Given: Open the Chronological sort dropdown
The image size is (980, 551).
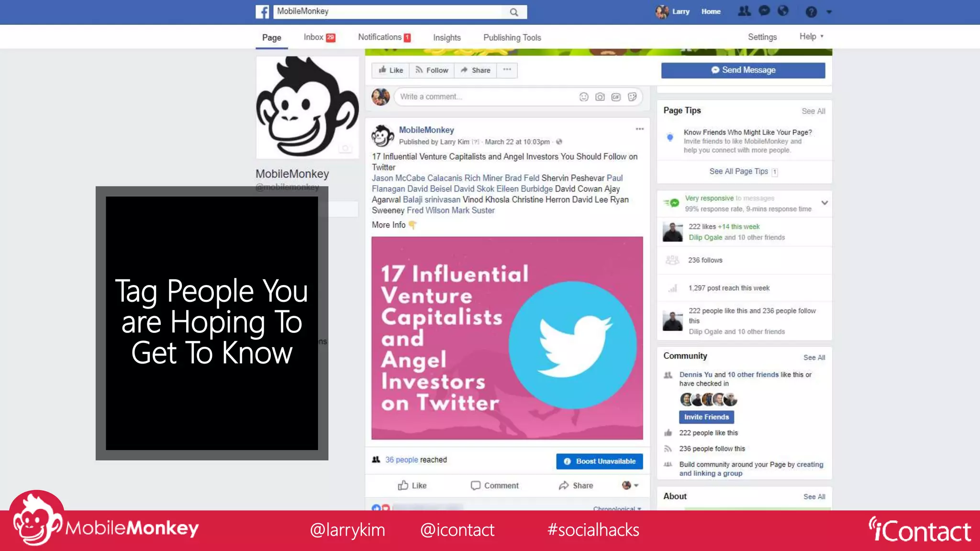Looking at the screenshot, I should coord(617,508).
